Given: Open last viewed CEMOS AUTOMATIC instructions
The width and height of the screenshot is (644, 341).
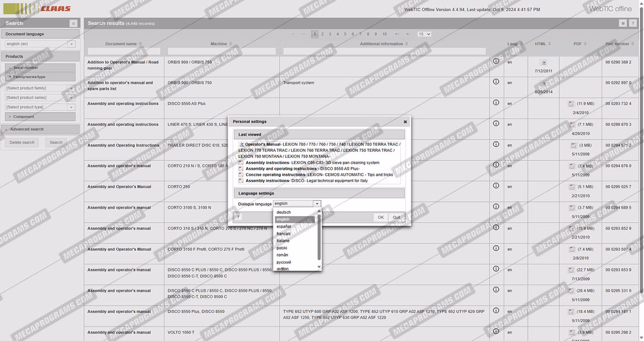Looking at the screenshot, I should (319, 175).
